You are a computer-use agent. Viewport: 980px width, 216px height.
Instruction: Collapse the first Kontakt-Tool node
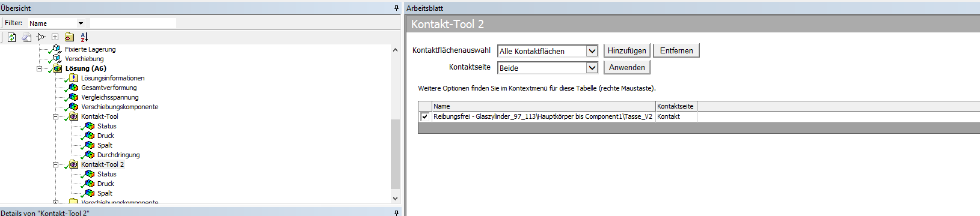pos(55,116)
